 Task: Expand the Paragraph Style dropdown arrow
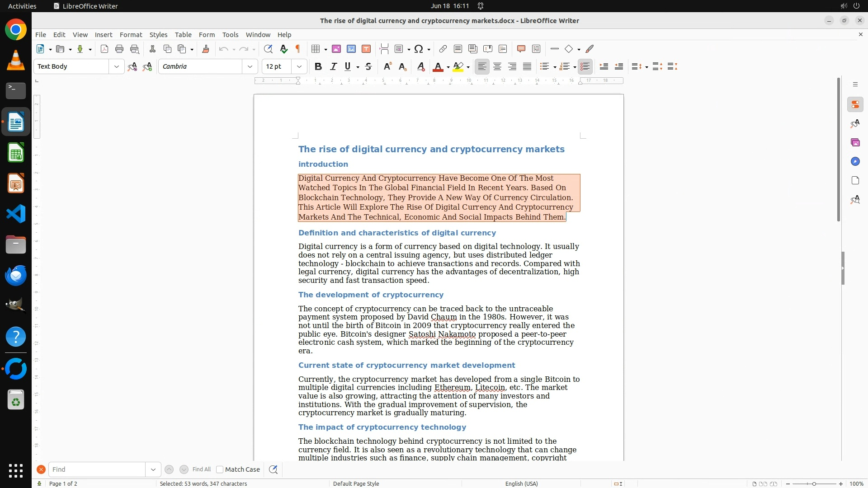117,66
